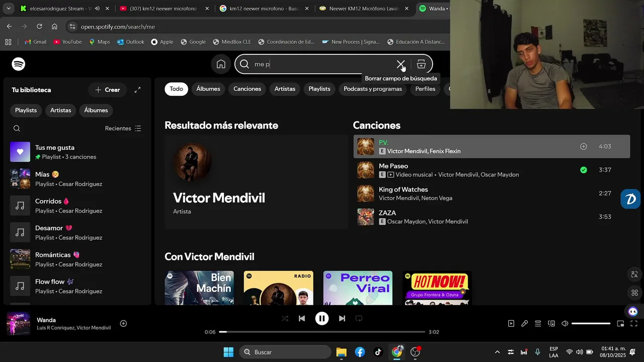
Task: Seek on the song progress bar
Action: click(x=322, y=332)
